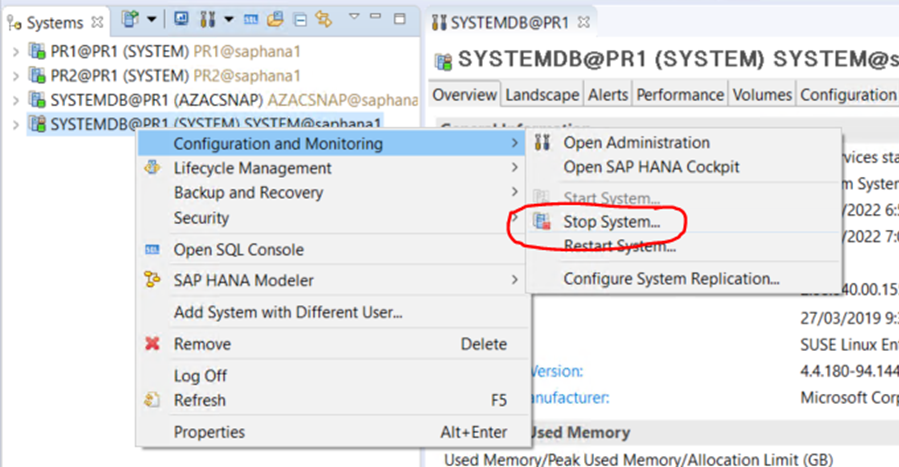Expand the PR1@PR1 (SYSTEM) tree node
This screenshot has height=467, width=899.
tap(15, 52)
